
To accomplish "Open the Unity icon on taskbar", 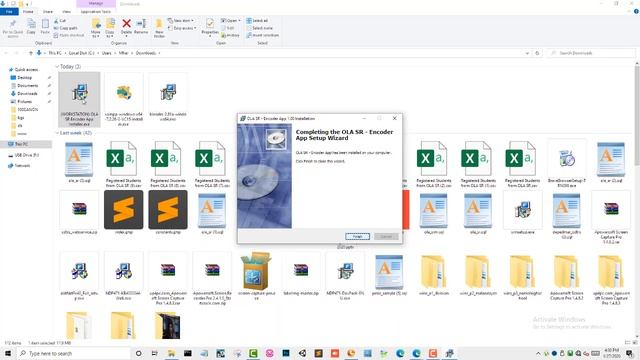I will (302, 353).
